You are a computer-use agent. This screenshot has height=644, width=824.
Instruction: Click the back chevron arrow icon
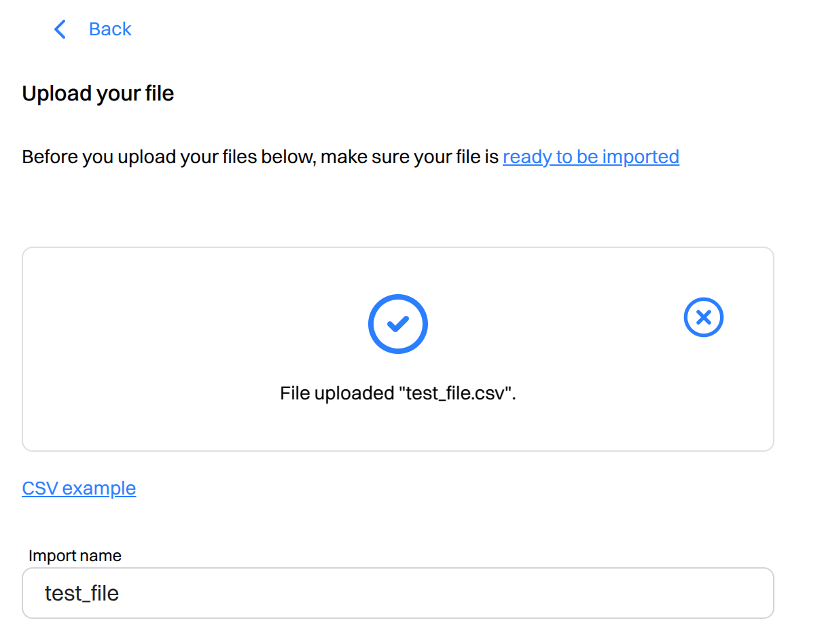click(60, 29)
